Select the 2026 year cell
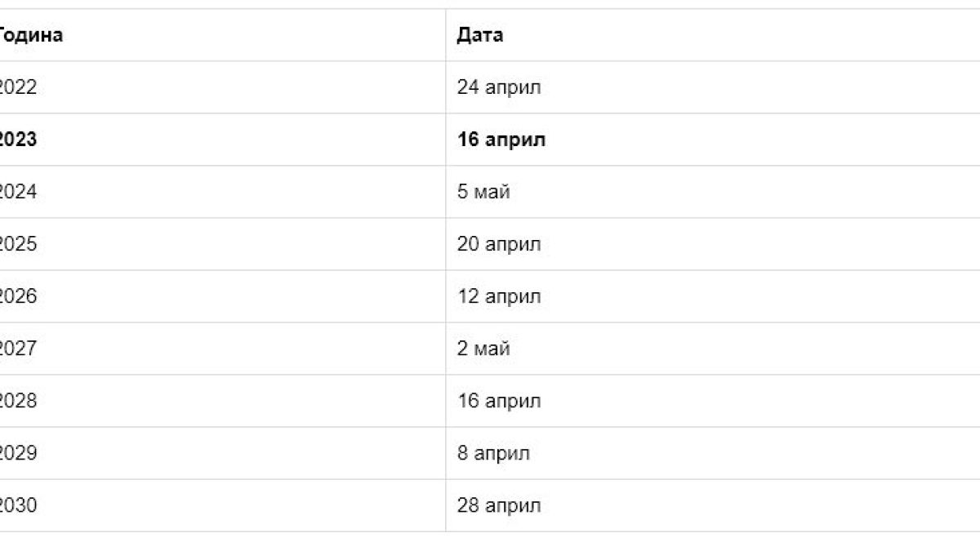Image resolution: width=980 pixels, height=551 pixels. pos(18,296)
